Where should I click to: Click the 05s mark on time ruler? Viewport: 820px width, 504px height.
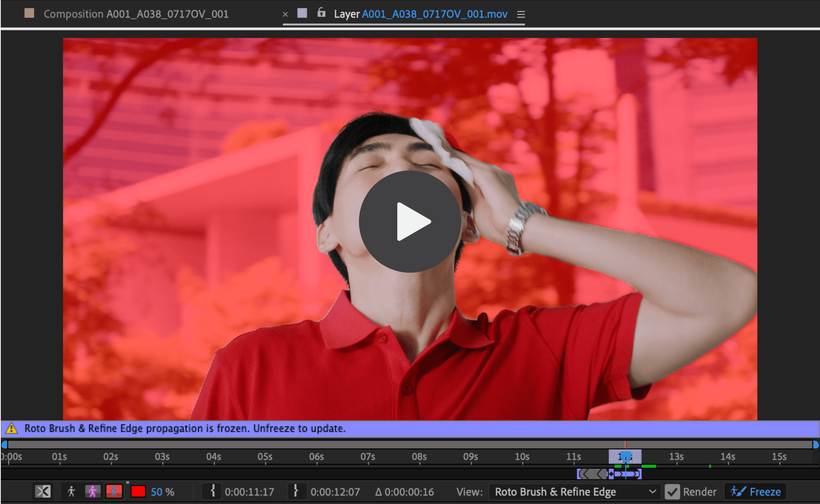(x=265, y=457)
